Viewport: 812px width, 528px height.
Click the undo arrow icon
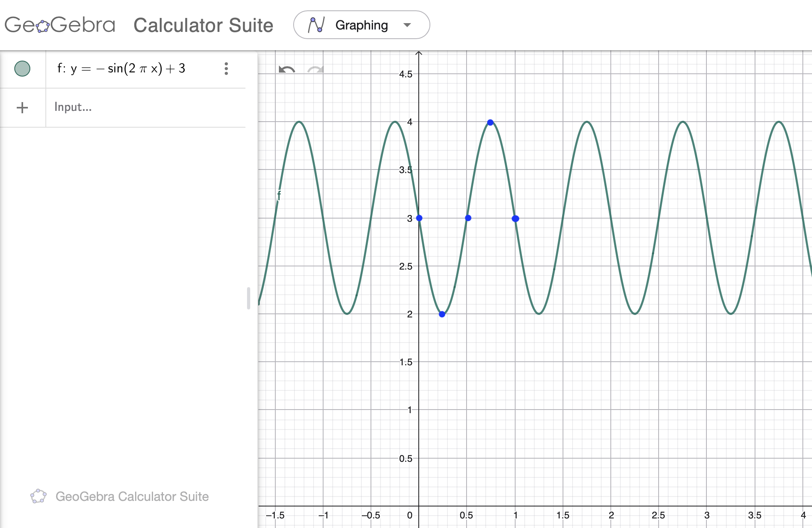pyautogui.click(x=286, y=70)
